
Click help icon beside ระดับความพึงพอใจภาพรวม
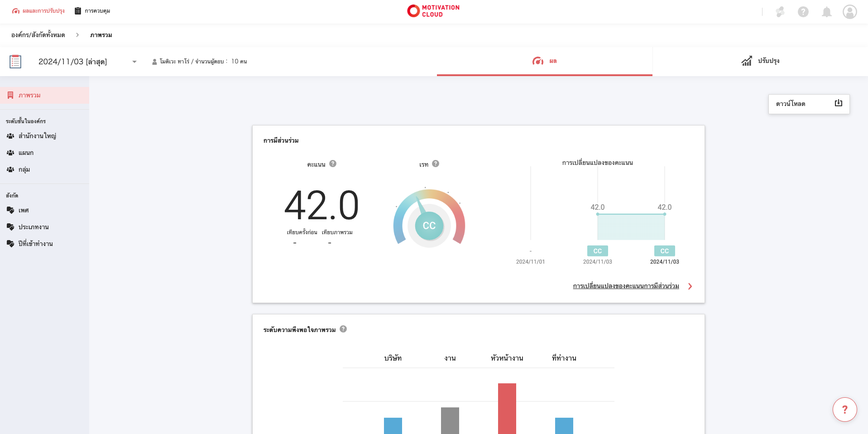click(x=343, y=329)
